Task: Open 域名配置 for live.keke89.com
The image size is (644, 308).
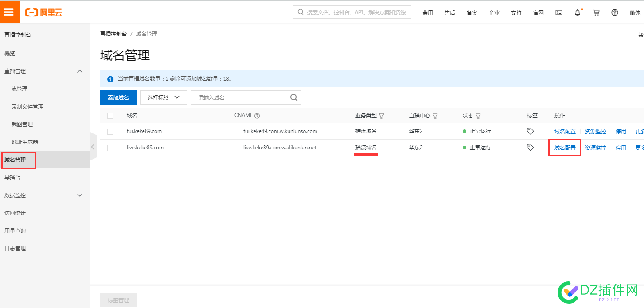Action: tap(565, 148)
